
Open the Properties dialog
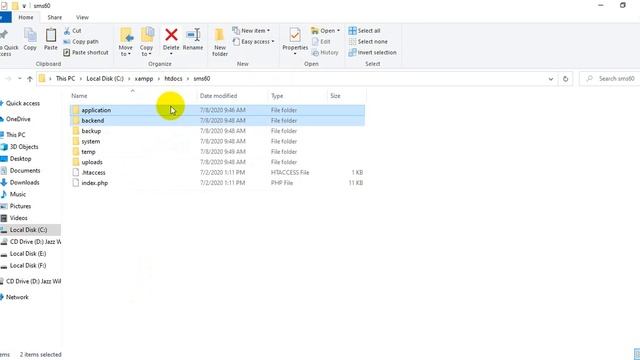pos(295,41)
